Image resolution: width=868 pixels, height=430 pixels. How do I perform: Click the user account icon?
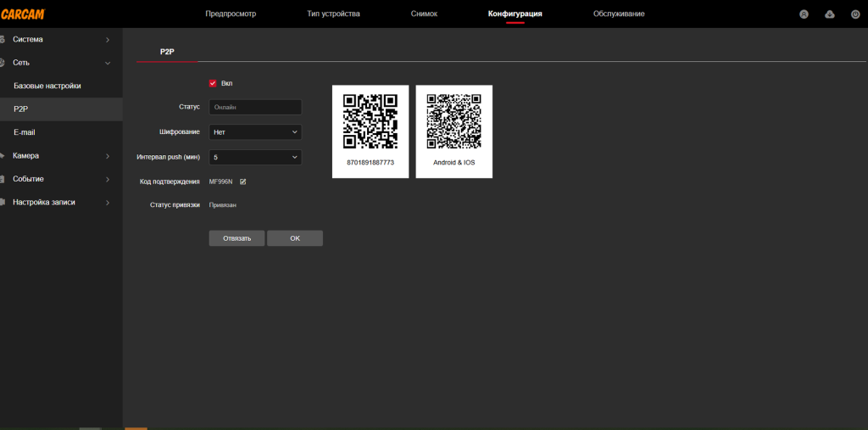point(804,14)
